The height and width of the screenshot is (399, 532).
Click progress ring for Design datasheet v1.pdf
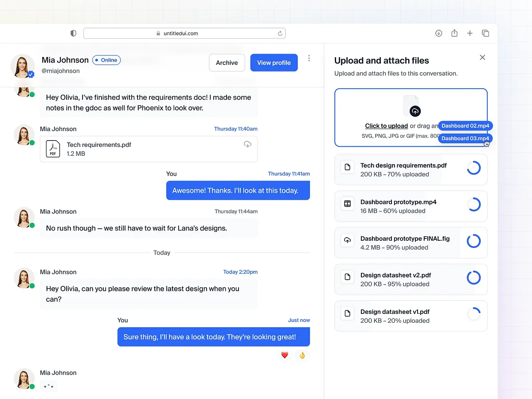[474, 314]
